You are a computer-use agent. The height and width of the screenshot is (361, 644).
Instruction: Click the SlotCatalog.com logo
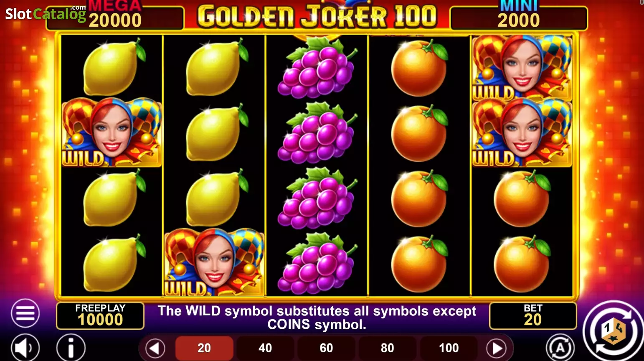[x=45, y=14]
